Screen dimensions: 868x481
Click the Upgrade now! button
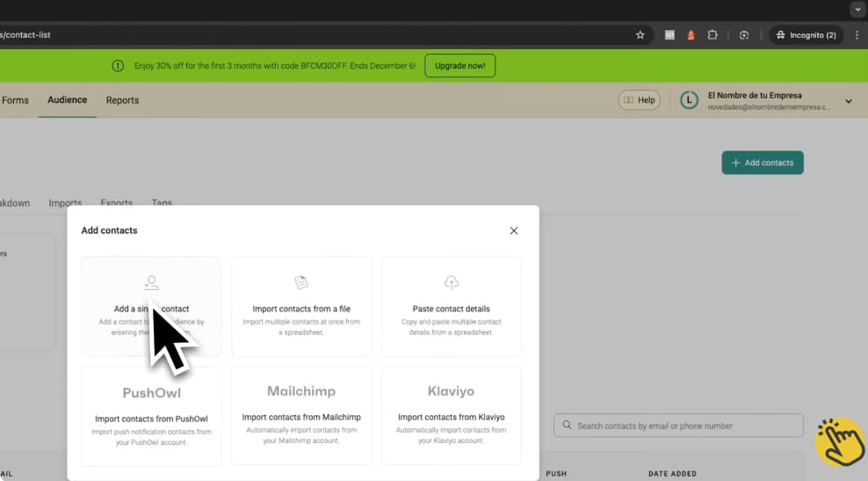tap(460, 65)
